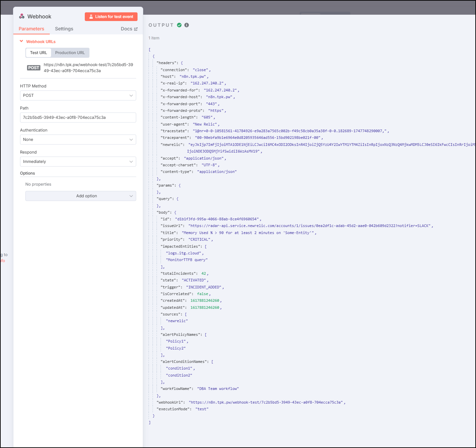This screenshot has width=476, height=448.
Task: Click the "Policy1" entry
Action: [176, 341]
